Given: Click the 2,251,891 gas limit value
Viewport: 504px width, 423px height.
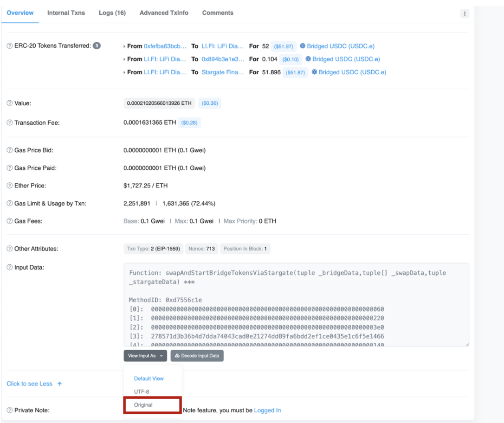Looking at the screenshot, I should (x=136, y=203).
